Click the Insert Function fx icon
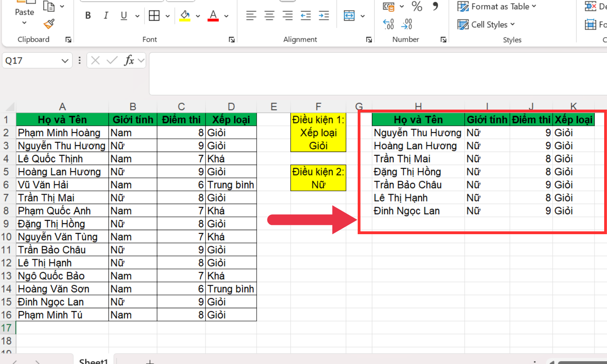Viewport: 607px width, 364px height. point(129,61)
